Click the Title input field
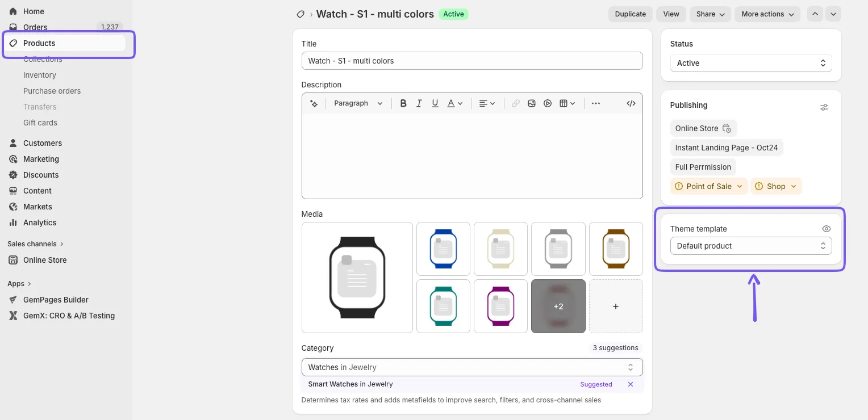Image resolution: width=868 pixels, height=420 pixels. 472,61
